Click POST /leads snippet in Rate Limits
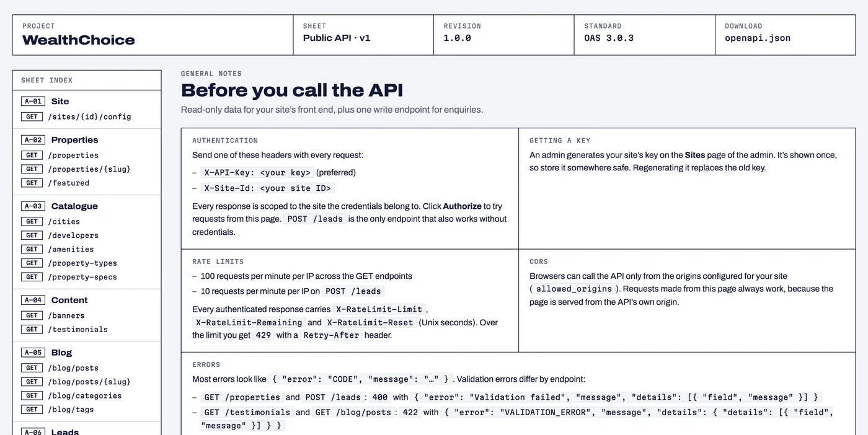 [353, 291]
